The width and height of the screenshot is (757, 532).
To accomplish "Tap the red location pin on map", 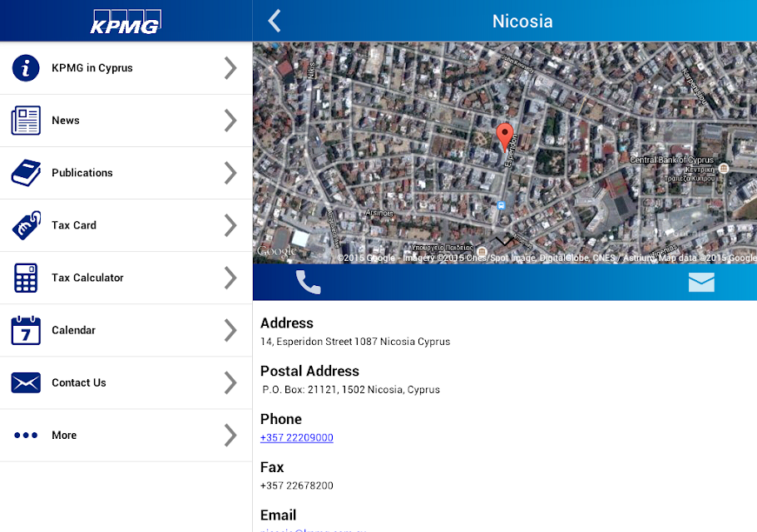I will point(504,137).
